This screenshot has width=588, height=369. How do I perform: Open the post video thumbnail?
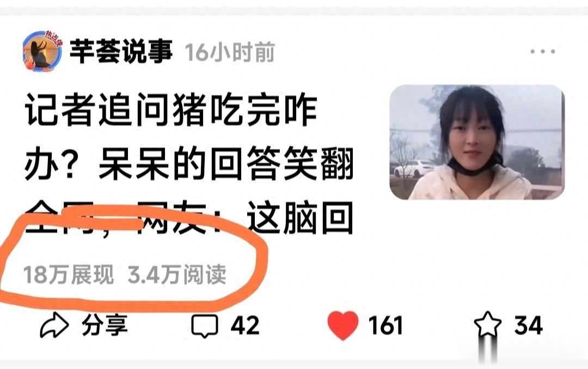[477, 142]
